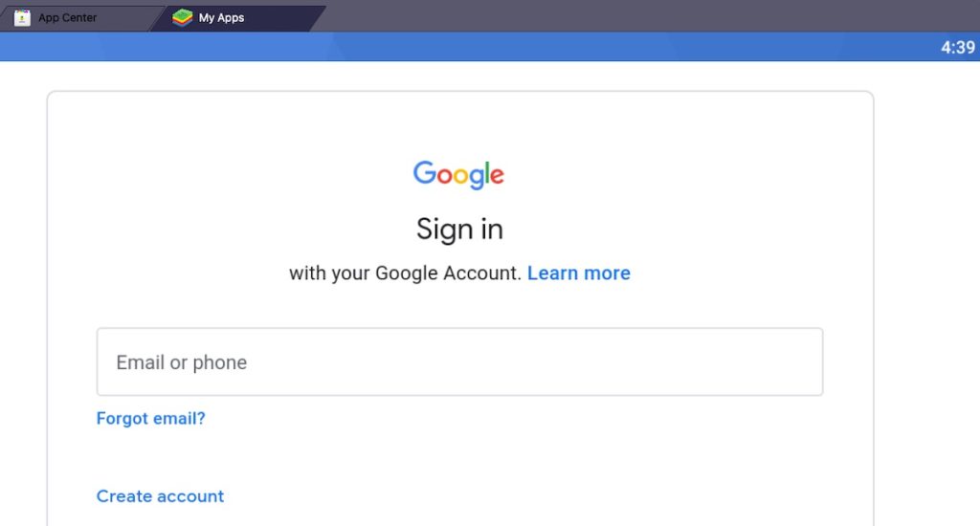This screenshot has width=980, height=526.
Task: Click the 4:39 clock in status bar
Action: coord(957,48)
